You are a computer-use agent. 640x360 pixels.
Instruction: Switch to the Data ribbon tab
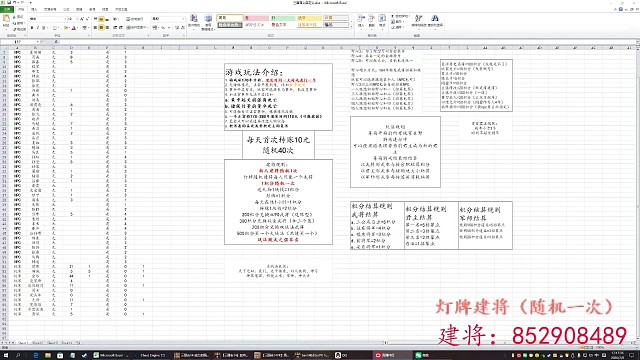point(79,9)
